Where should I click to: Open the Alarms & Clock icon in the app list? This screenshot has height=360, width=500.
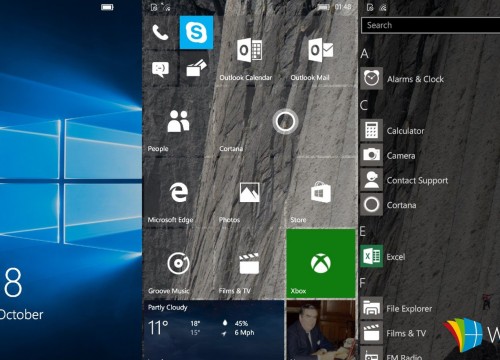tap(371, 79)
